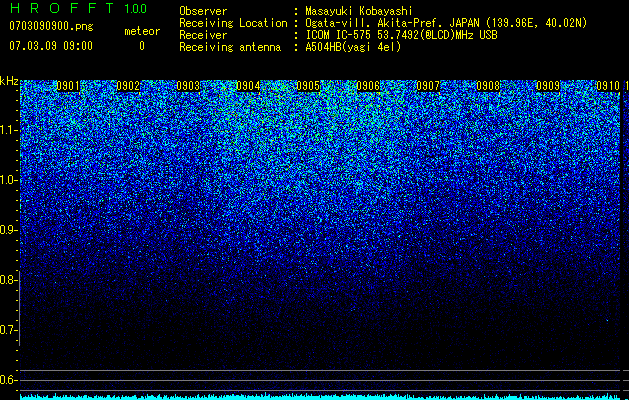Click the 0903 time marker

tap(188, 86)
